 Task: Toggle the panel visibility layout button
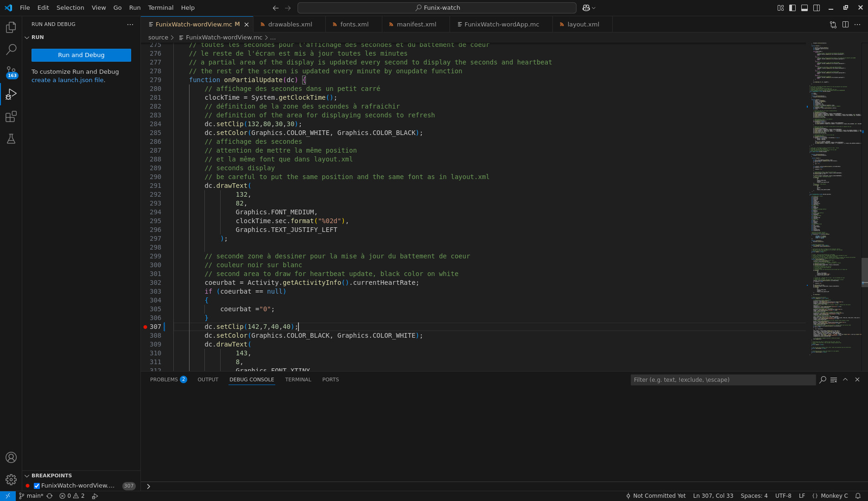[x=805, y=8]
